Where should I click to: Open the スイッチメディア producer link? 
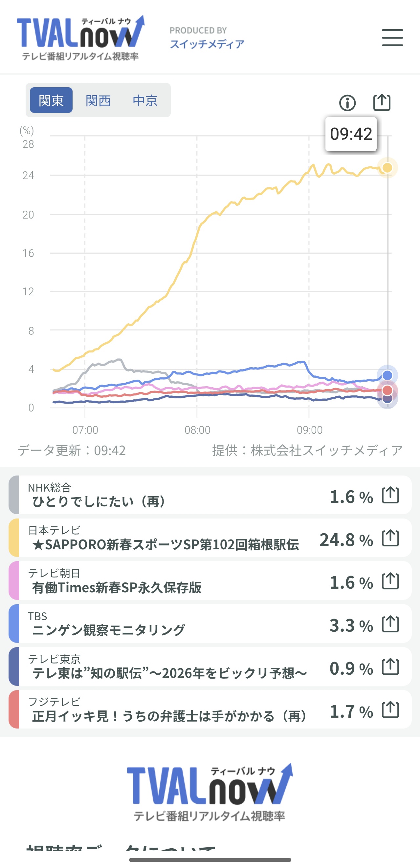coord(207,44)
